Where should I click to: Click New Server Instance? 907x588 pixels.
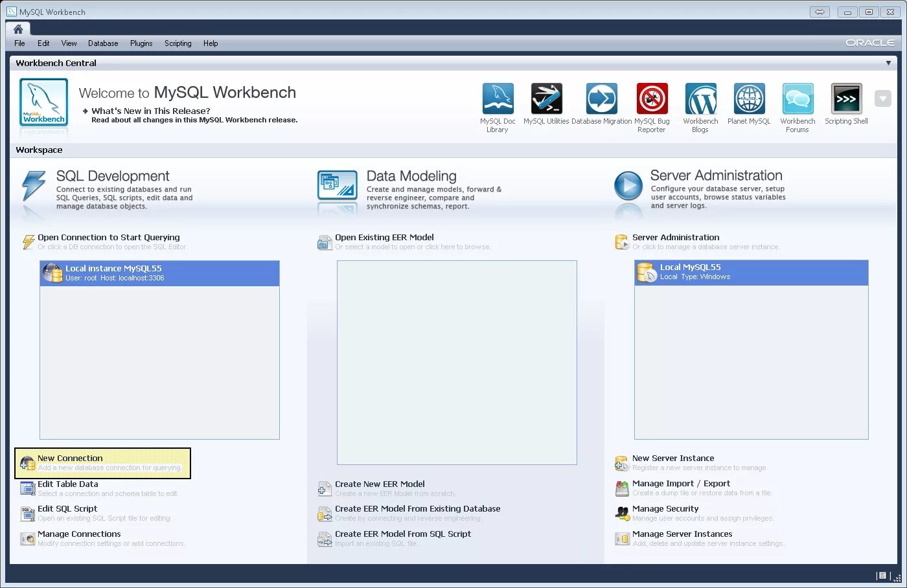coord(673,458)
